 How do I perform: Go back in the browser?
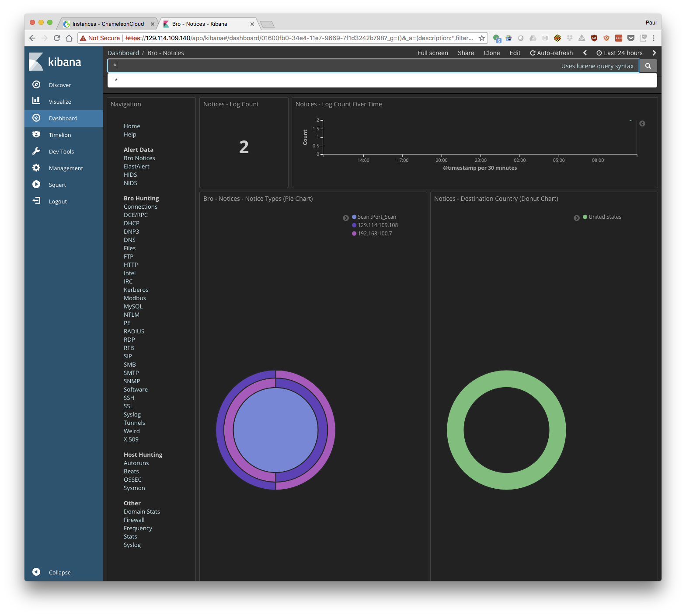point(32,38)
